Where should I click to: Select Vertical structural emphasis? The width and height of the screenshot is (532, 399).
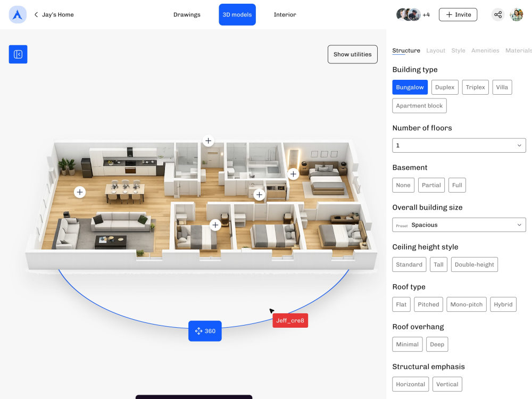pos(447,384)
